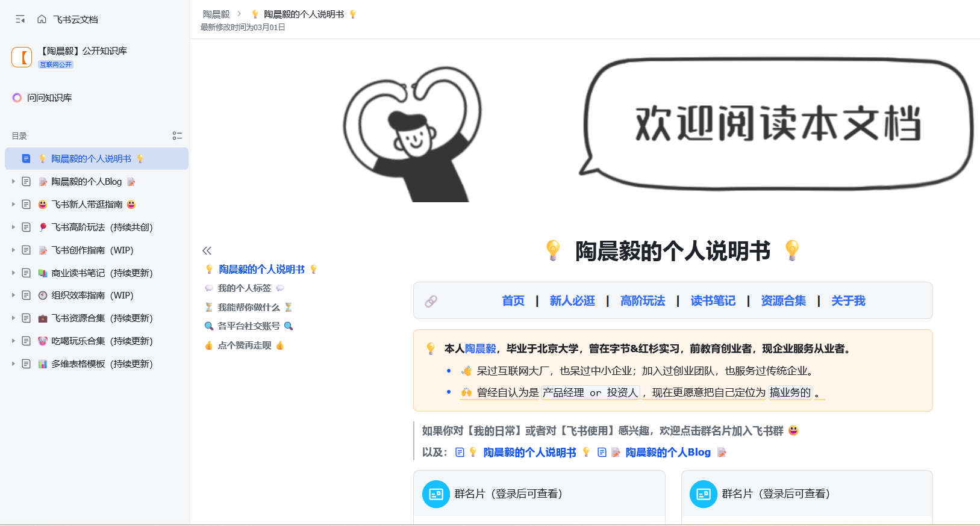980x526 pixels.
Task: Click 最新修改时间为03月01日 text
Action: (x=243, y=28)
